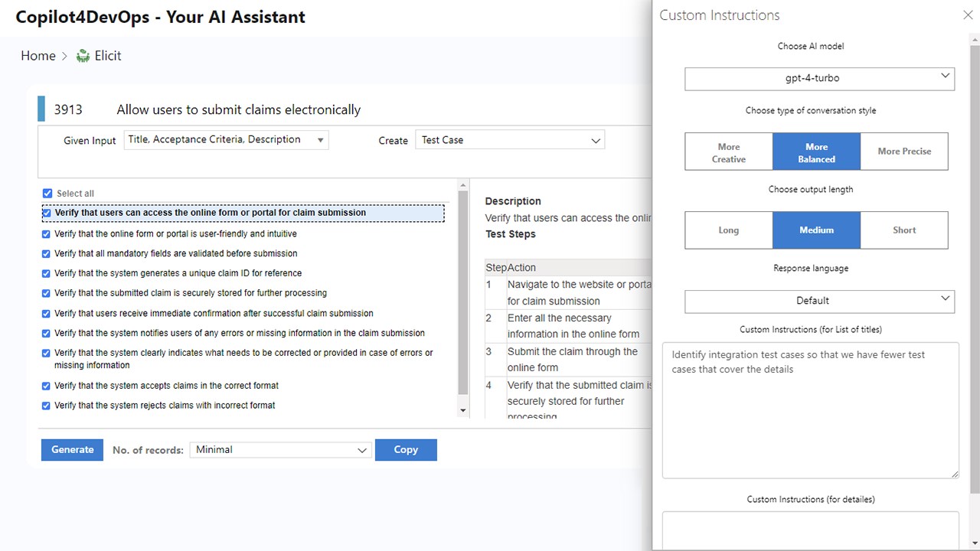The height and width of the screenshot is (551, 980).
Task: Click the list scrollbar up arrow
Action: (x=462, y=185)
